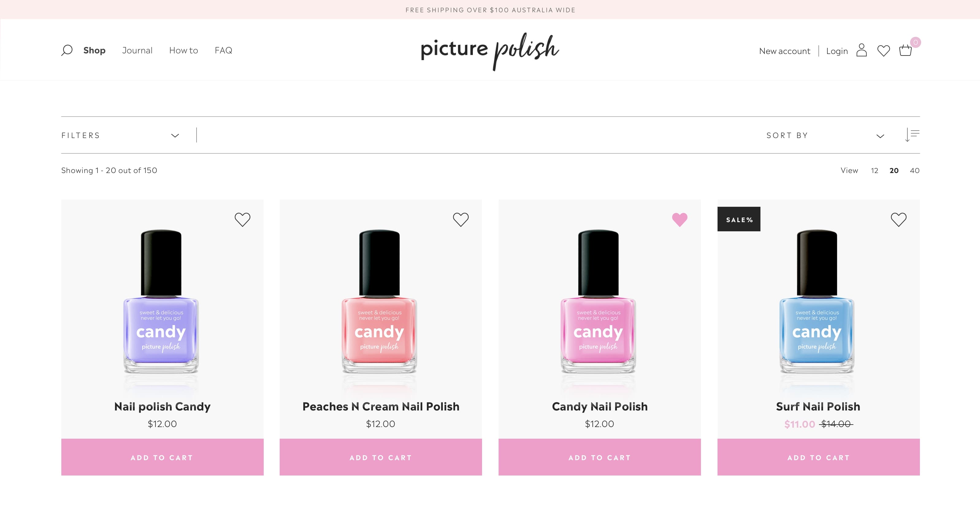Viewport: 980px width, 516px height.
Task: Click the search magnifier icon
Action: point(67,50)
